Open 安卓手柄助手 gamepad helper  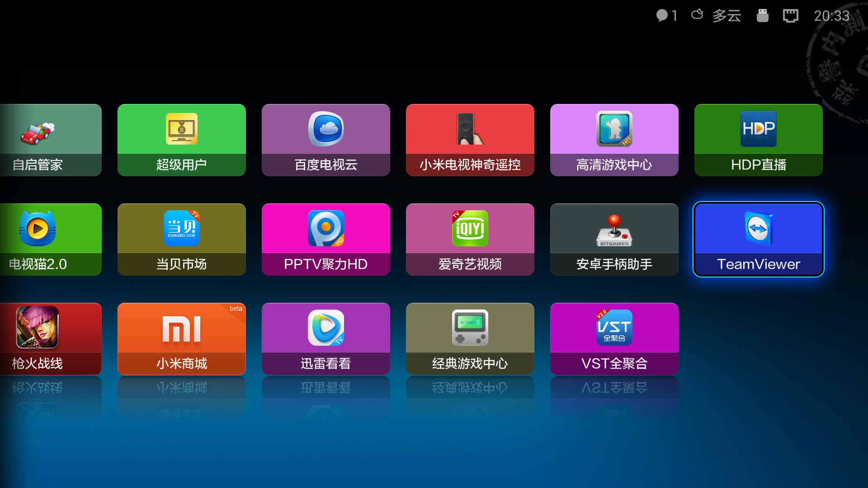614,239
